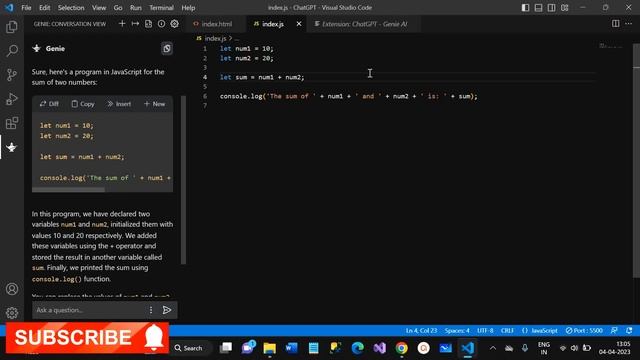640x360 pixels.
Task: Click the circle info icon in Genie header
Action: (x=161, y=24)
